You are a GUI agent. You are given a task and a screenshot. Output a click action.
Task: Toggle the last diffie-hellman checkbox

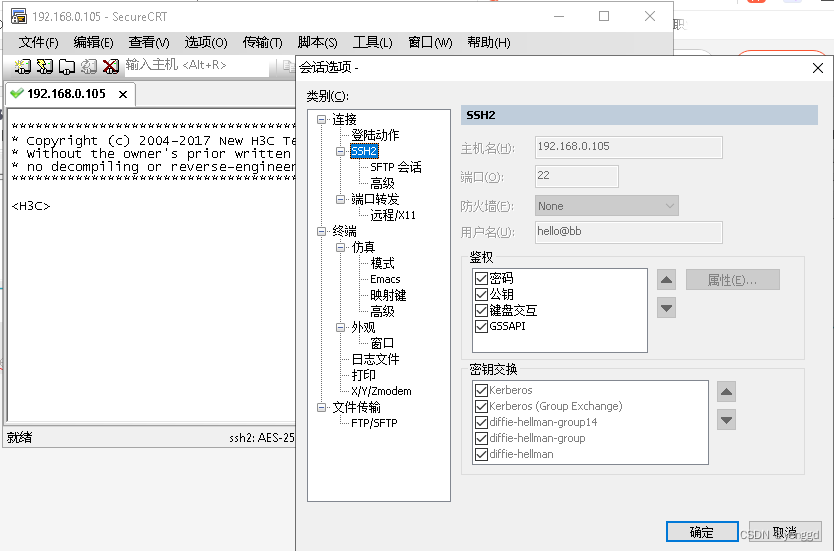click(481, 454)
